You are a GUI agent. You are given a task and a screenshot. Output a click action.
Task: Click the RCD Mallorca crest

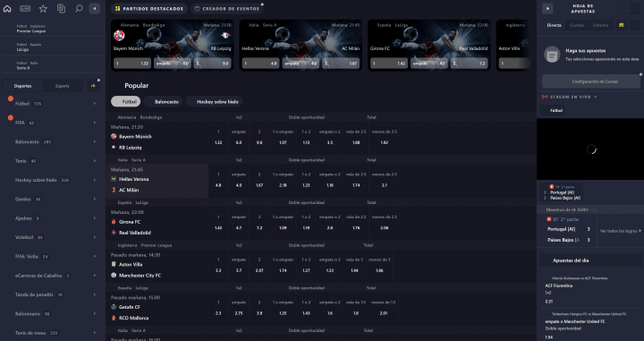(x=114, y=318)
